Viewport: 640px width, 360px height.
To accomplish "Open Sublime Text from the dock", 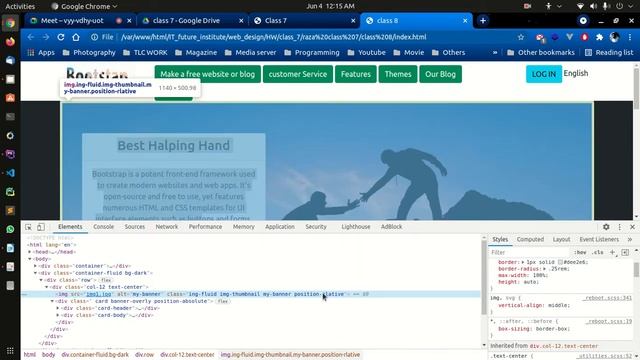I will pos(10,211).
